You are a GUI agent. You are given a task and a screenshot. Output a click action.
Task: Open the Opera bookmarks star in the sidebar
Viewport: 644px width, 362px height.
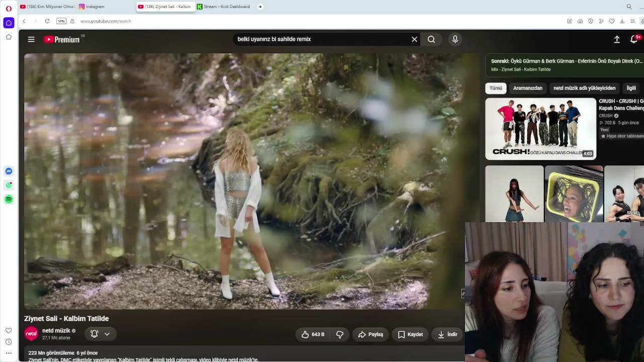click(x=9, y=37)
